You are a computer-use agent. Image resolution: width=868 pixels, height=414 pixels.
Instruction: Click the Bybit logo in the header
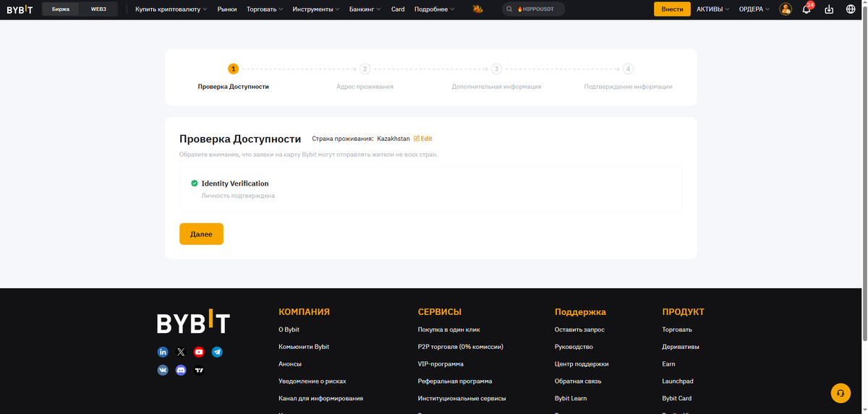(x=20, y=9)
